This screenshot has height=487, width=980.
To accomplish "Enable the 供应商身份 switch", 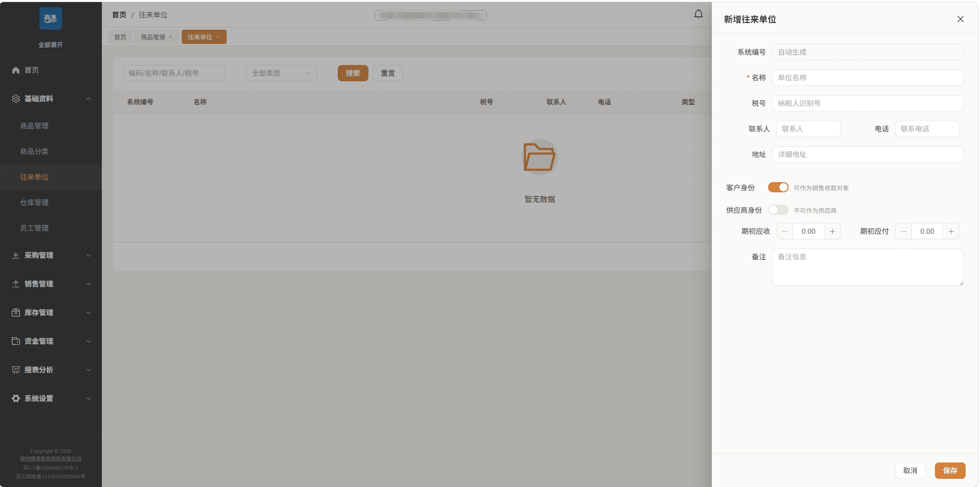I will (778, 210).
